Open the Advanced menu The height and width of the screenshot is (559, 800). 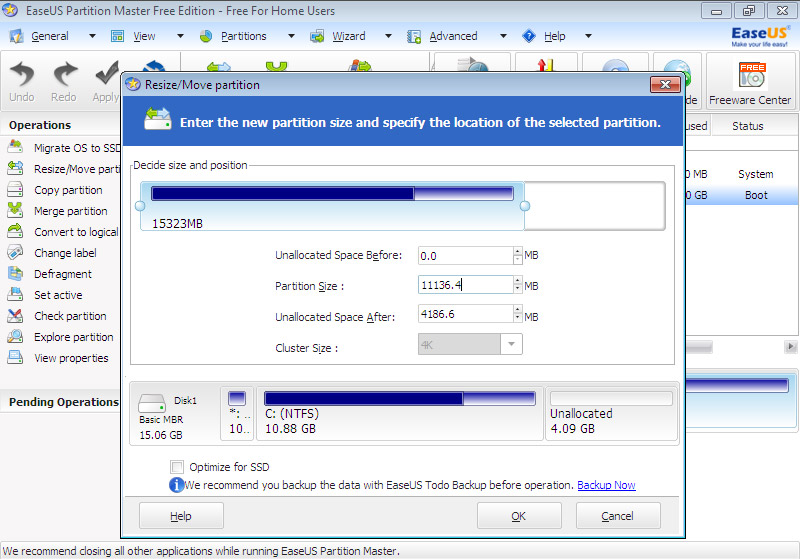point(453,36)
